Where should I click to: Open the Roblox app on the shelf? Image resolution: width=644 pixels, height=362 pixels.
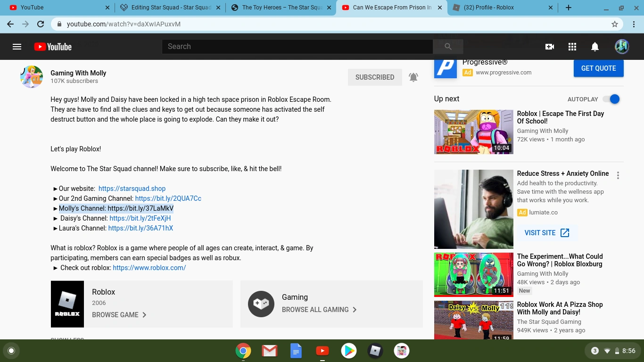click(375, 351)
